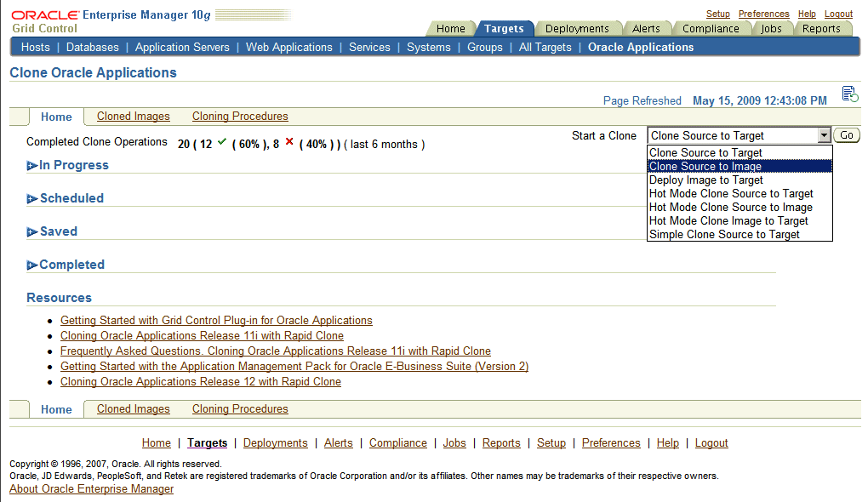Select Clone Source to Image option
Screen dimensions: 868x502
coord(740,166)
